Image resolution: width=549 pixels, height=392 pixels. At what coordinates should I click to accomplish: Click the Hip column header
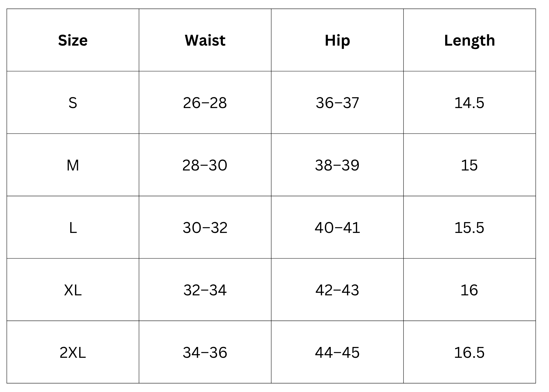pos(337,40)
